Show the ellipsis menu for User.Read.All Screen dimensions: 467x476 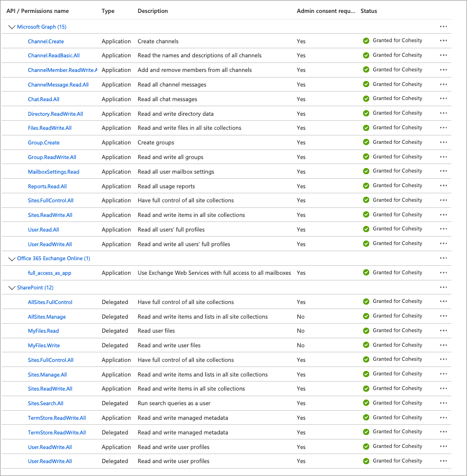click(x=443, y=229)
